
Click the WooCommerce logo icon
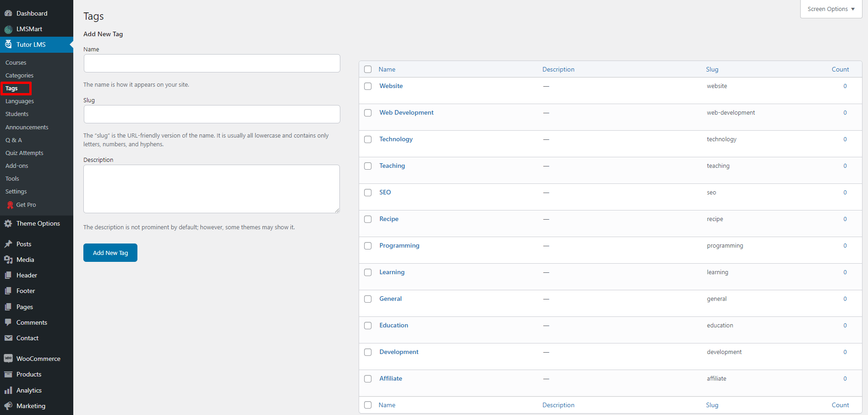(x=8, y=359)
